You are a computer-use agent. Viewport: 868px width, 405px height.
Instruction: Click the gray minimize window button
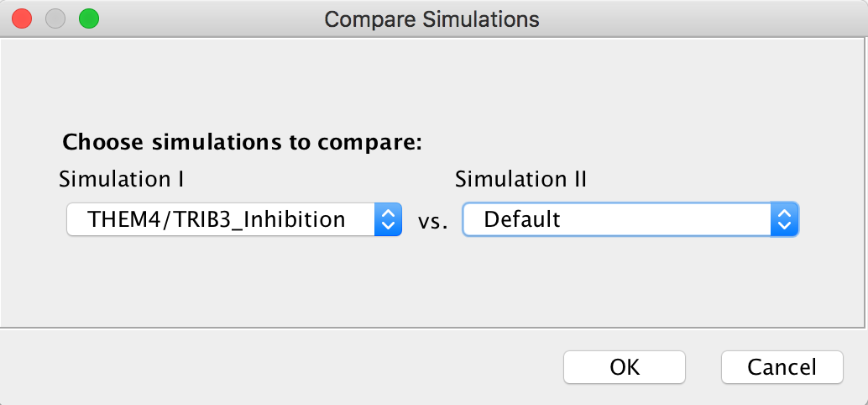click(x=55, y=18)
